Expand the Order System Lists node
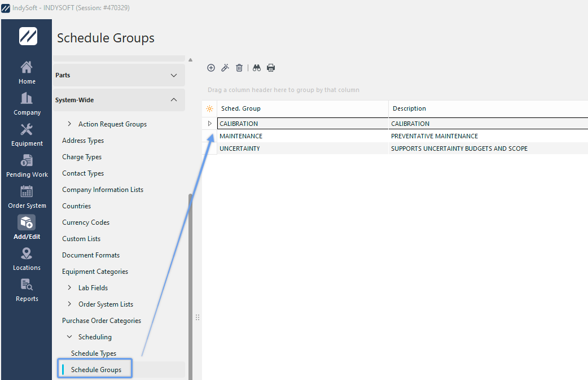The image size is (588, 380). point(69,304)
